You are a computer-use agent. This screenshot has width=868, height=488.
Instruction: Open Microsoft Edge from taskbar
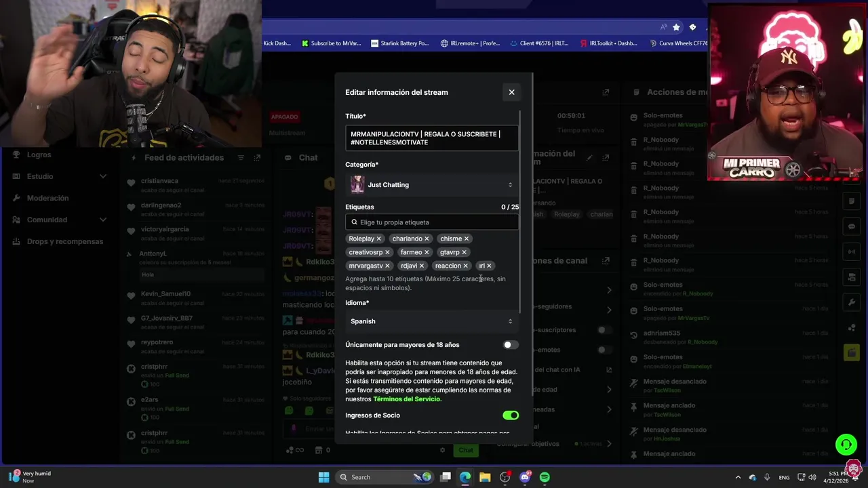click(465, 477)
